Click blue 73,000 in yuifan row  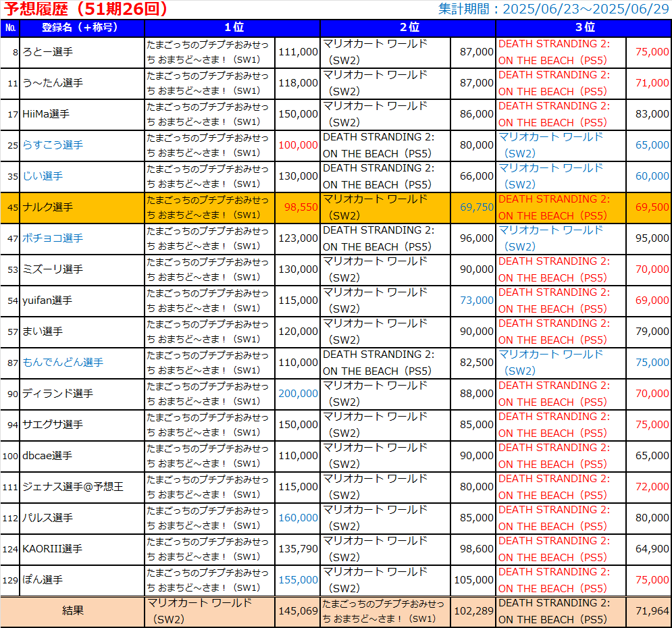click(x=477, y=300)
